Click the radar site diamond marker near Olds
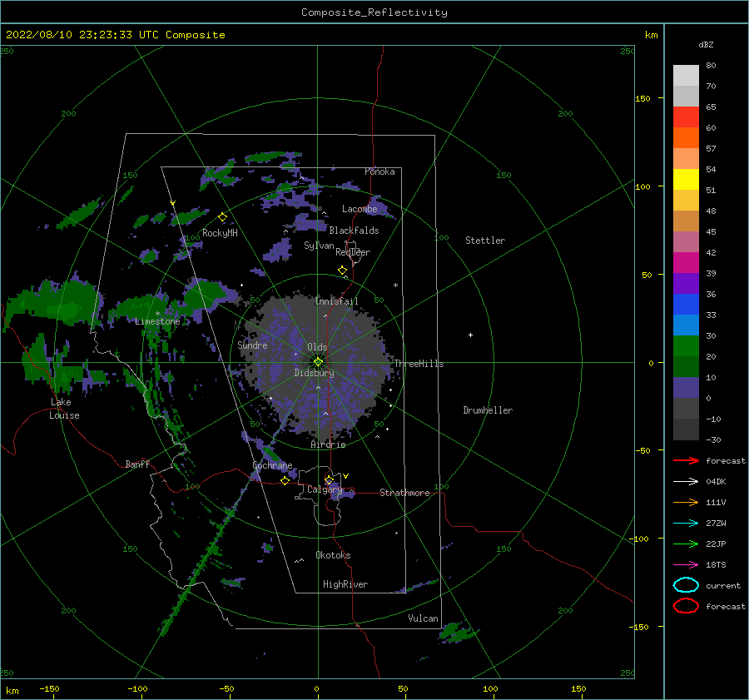The height and width of the screenshot is (700, 749). pyautogui.click(x=318, y=362)
